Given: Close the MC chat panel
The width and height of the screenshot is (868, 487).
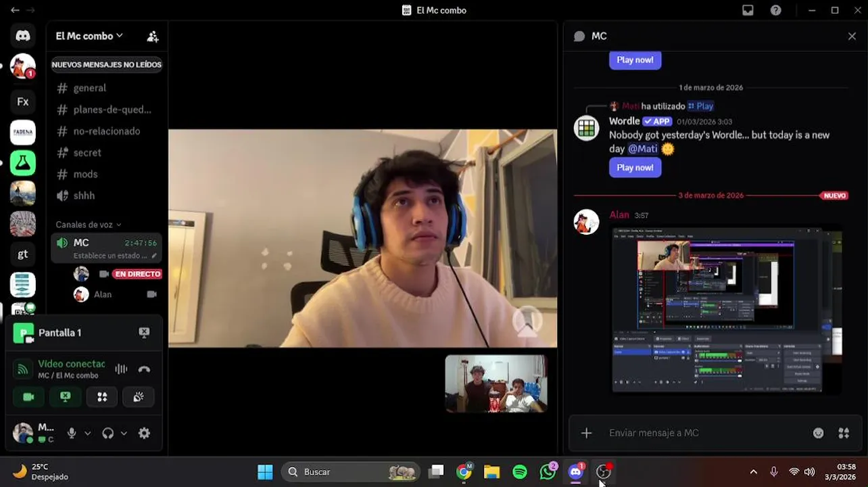Looking at the screenshot, I should point(852,37).
